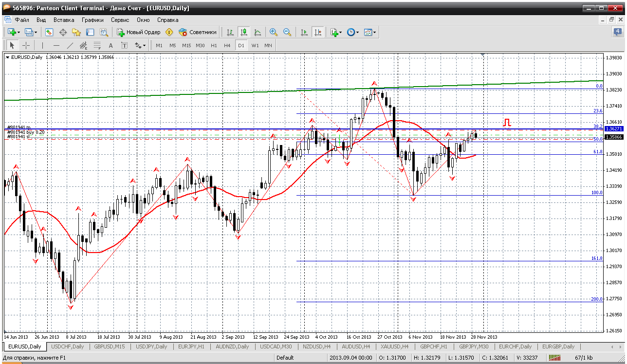
Task: Click the Default profile in status bar
Action: (x=285, y=358)
